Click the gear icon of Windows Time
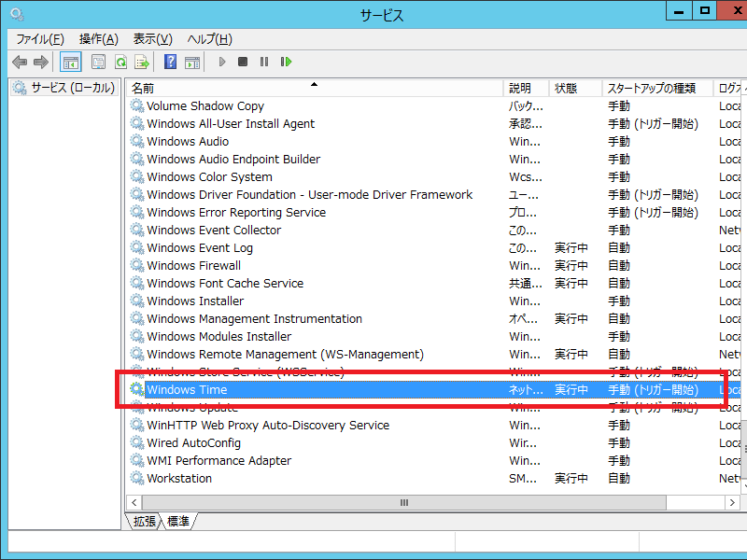Viewport: 747px width, 560px height. click(x=137, y=389)
